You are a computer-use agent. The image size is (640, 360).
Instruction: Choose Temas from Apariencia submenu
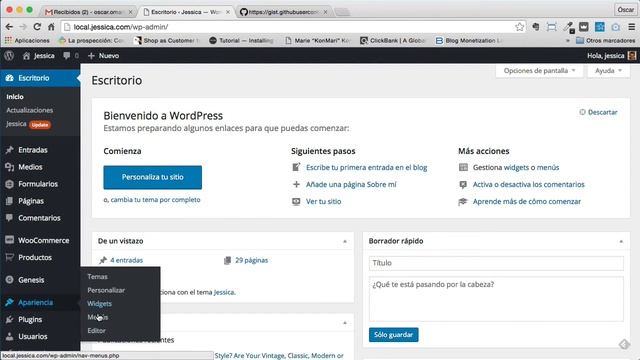98,277
